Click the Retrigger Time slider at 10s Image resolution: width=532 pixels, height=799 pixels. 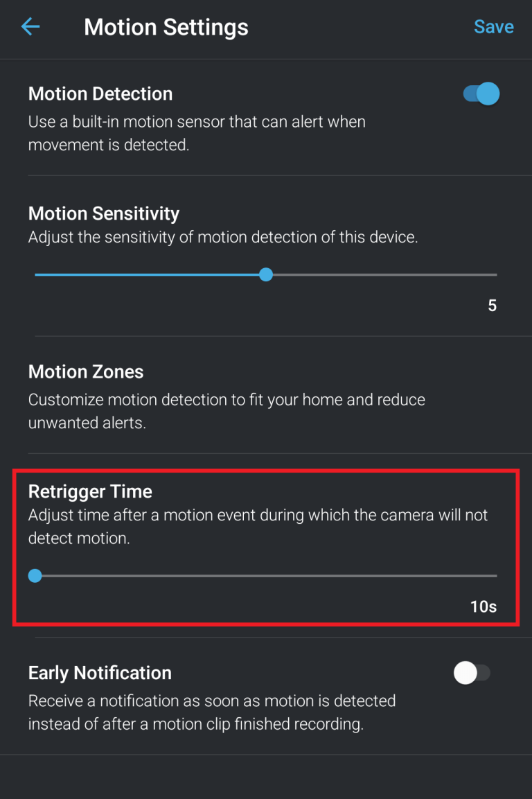tap(35, 576)
